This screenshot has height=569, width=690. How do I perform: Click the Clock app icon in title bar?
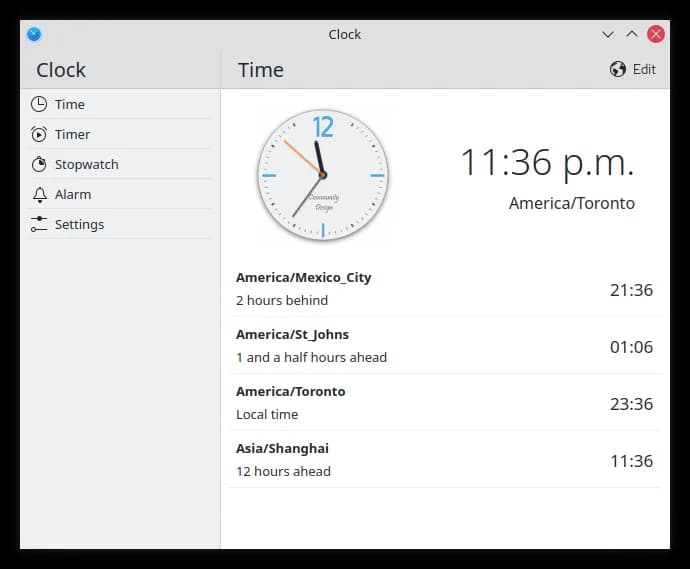[34, 34]
